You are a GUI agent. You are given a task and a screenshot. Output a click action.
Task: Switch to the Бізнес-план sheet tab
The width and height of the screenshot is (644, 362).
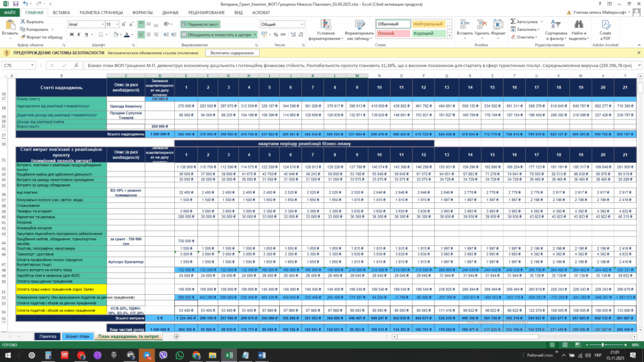[77, 336]
